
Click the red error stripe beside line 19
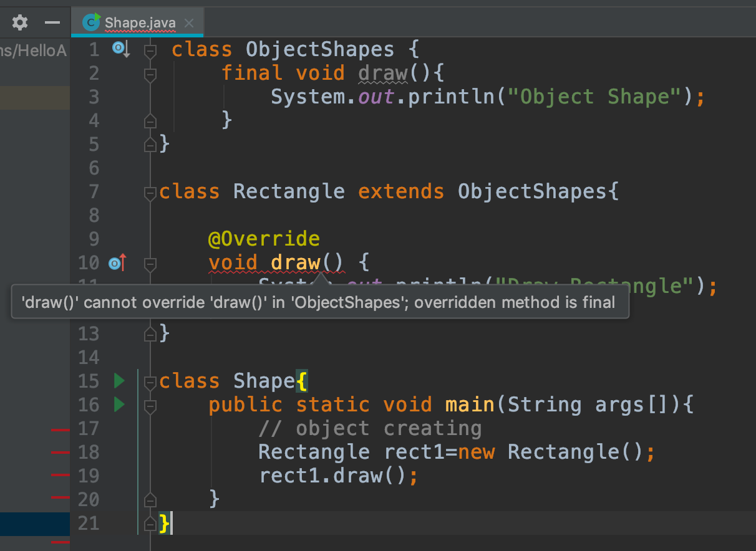60,475
